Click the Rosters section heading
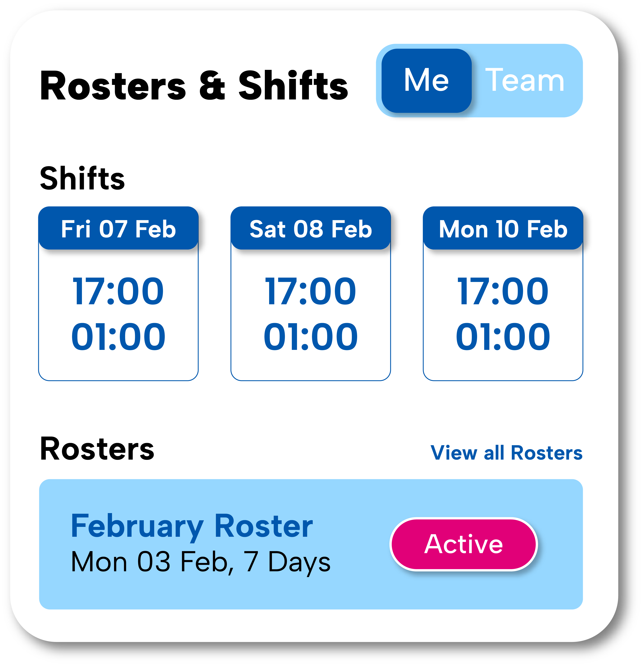Viewport: 644px width, 667px height. click(97, 449)
